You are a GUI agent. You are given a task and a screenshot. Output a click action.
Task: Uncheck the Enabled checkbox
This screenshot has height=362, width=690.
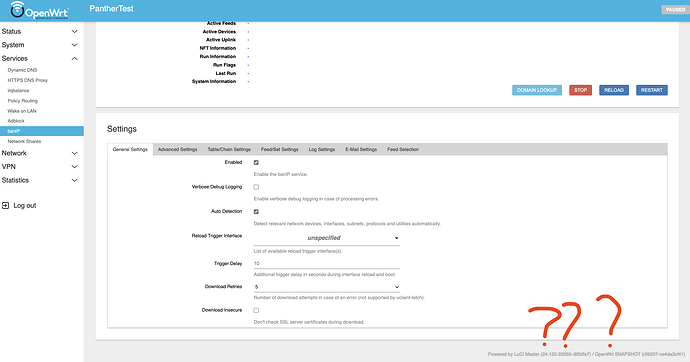(256, 162)
